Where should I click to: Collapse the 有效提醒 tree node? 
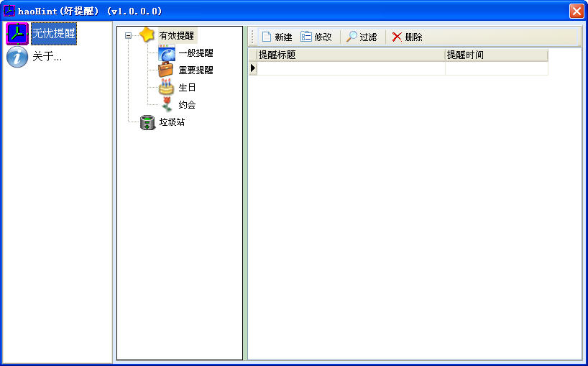[128, 36]
